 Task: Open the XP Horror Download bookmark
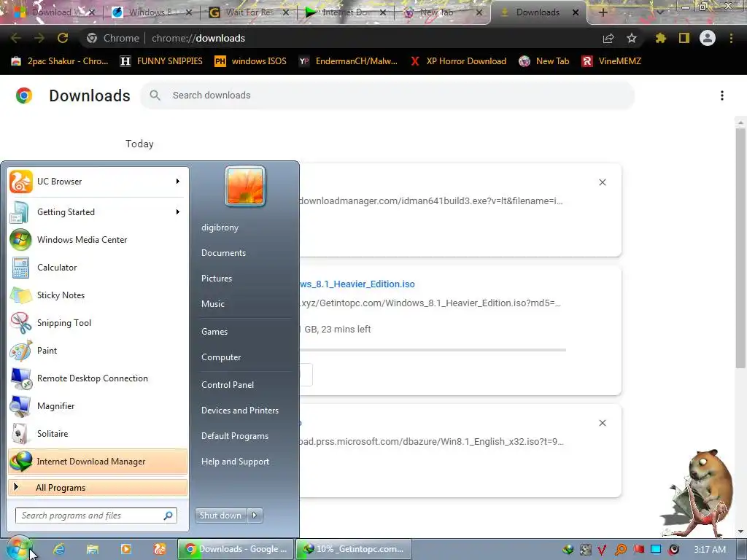click(458, 61)
